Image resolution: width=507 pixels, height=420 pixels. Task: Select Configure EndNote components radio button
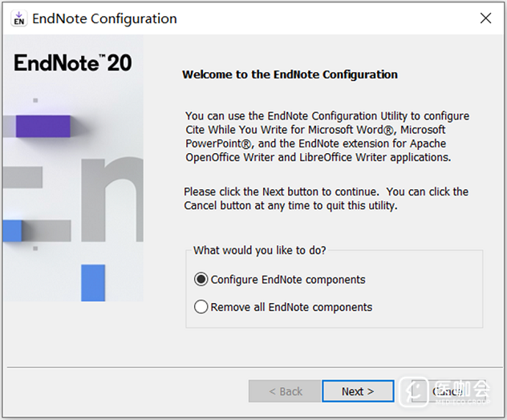[x=201, y=280]
